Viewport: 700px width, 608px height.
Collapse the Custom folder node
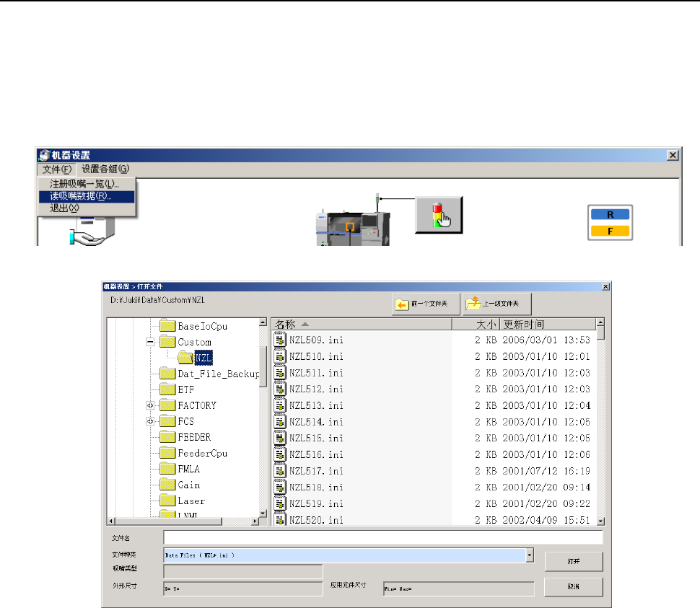(150, 342)
